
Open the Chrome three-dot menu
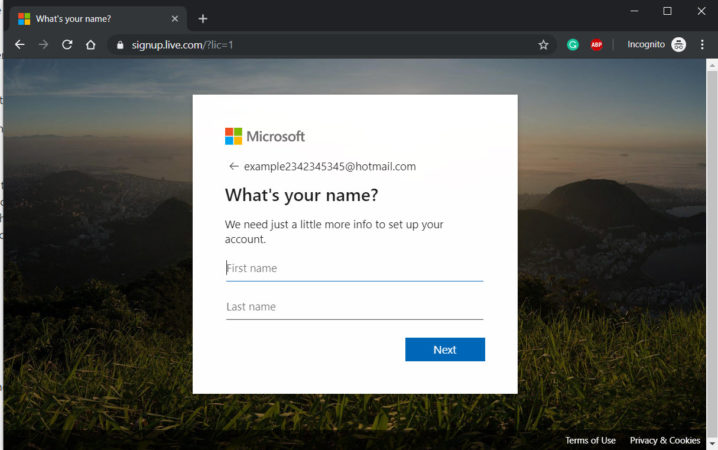(x=702, y=44)
